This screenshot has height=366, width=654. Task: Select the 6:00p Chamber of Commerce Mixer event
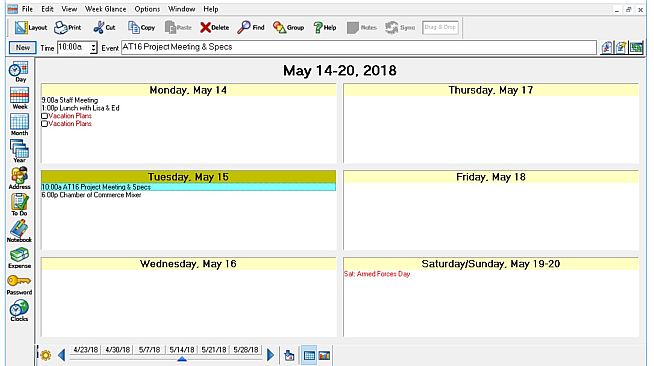point(91,195)
